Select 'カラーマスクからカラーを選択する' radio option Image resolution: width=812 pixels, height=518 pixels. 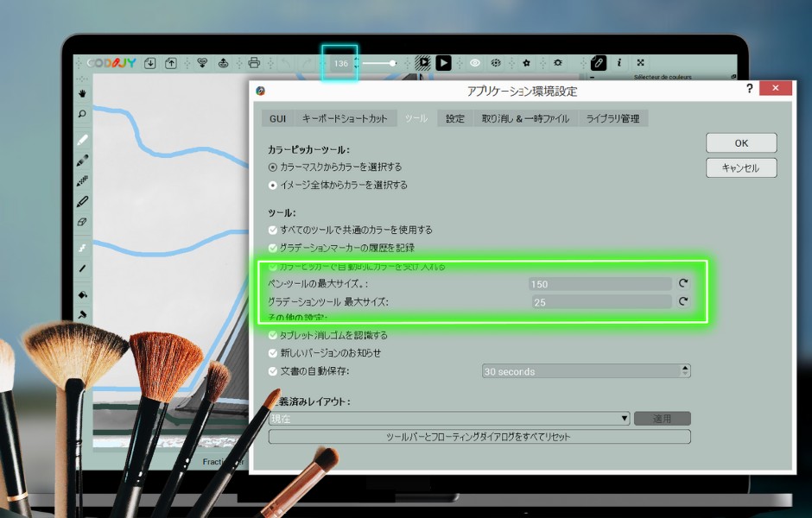coord(273,167)
